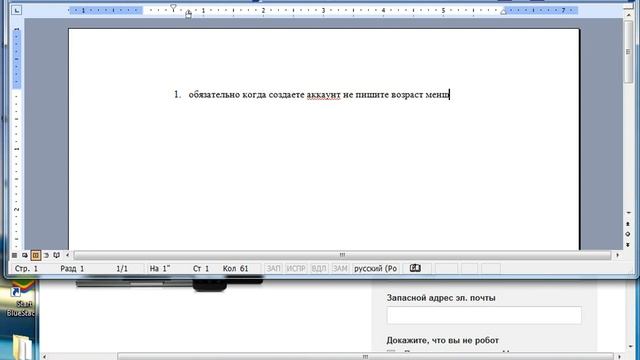The height and width of the screenshot is (360, 640).
Task: Click the browser horizontal scrollbar left arrow
Action: tap(44, 357)
